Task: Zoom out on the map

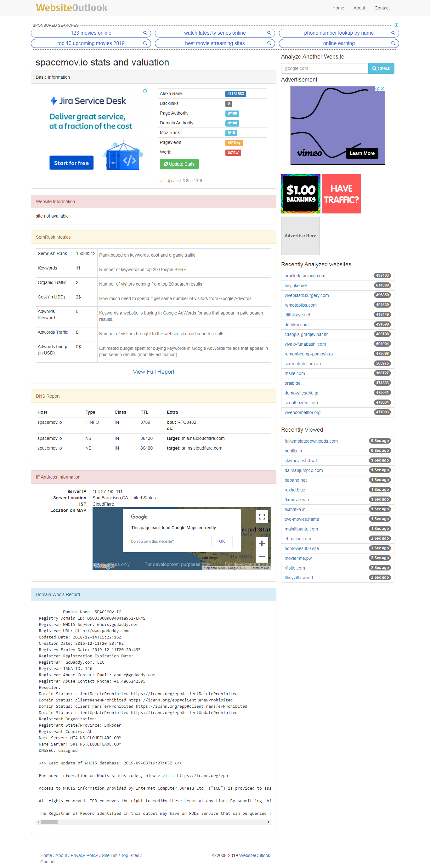Action: click(262, 556)
